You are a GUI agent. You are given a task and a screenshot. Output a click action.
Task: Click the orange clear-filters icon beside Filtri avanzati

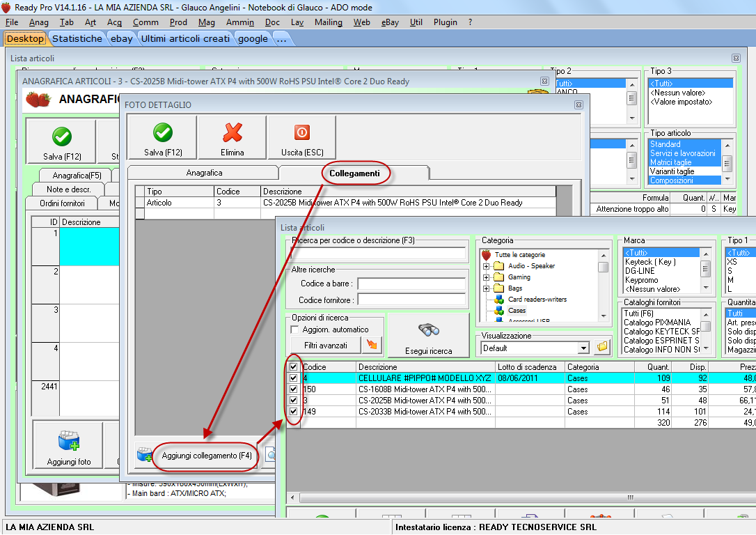pos(372,345)
